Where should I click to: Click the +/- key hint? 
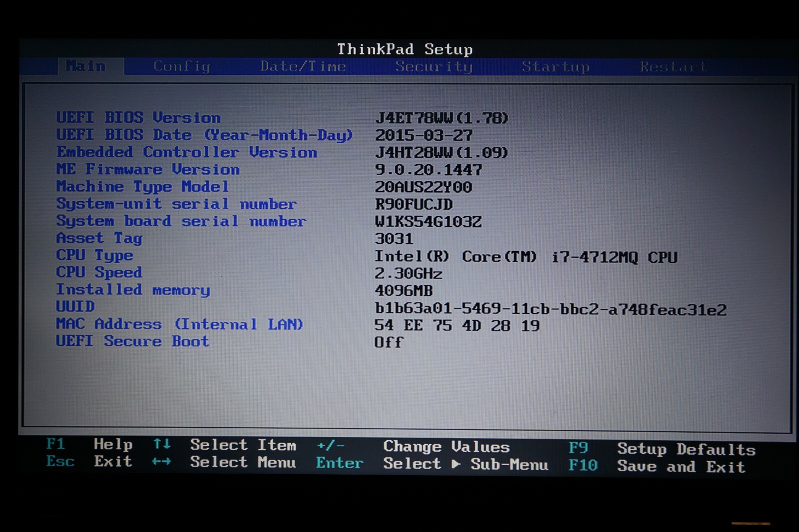(x=331, y=445)
